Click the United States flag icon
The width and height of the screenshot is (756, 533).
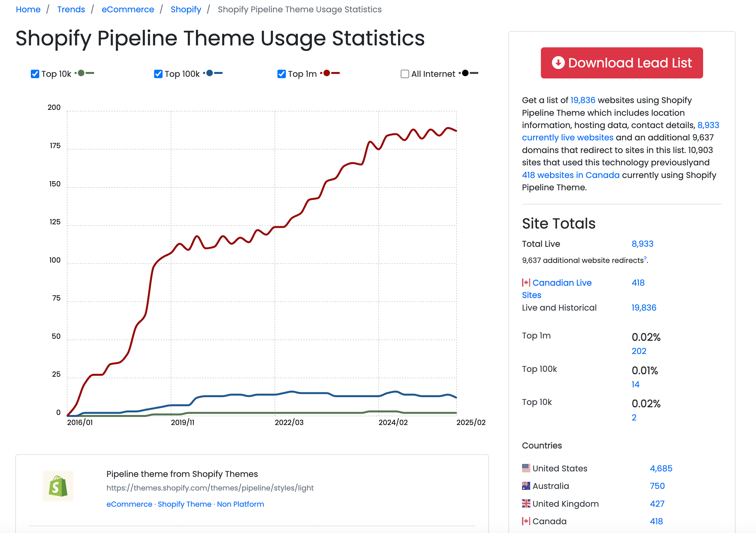coord(526,468)
